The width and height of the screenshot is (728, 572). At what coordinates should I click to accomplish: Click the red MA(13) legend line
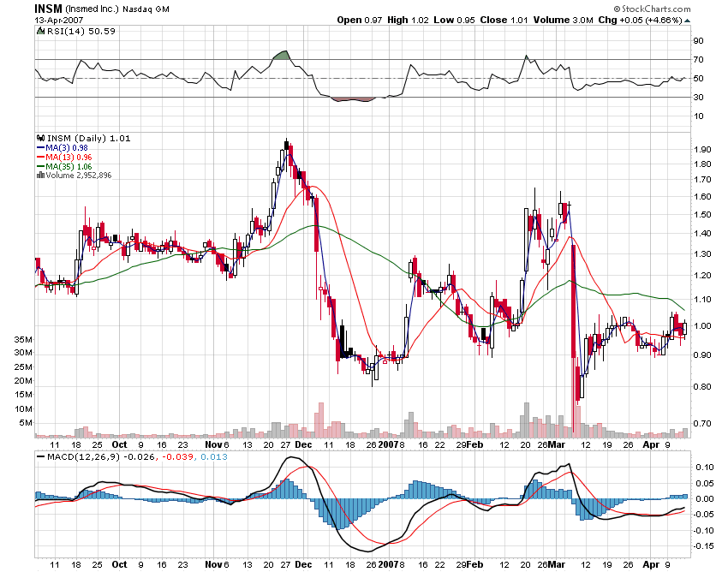click(x=40, y=158)
